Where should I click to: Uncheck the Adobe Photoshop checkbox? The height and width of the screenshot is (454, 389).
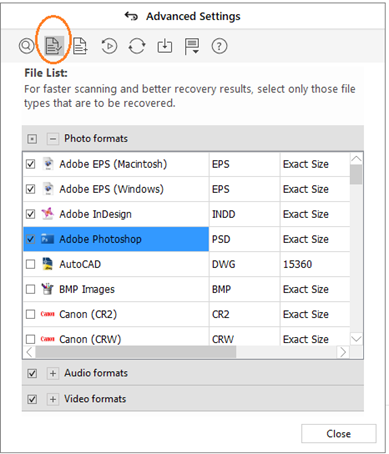click(x=31, y=239)
